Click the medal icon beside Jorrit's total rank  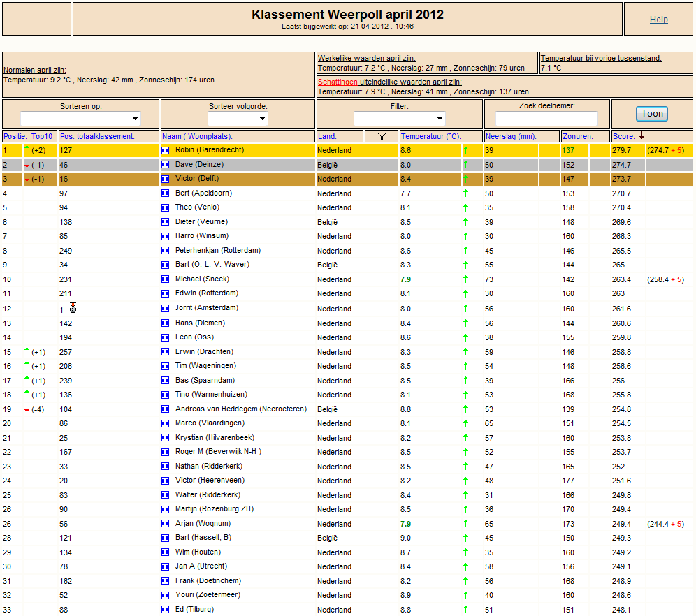[73, 308]
